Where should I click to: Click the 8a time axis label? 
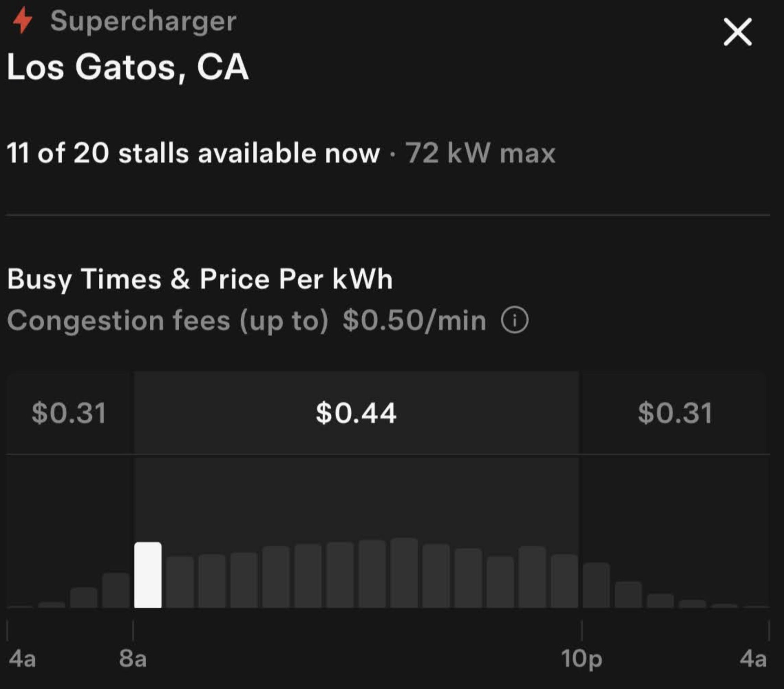click(133, 658)
